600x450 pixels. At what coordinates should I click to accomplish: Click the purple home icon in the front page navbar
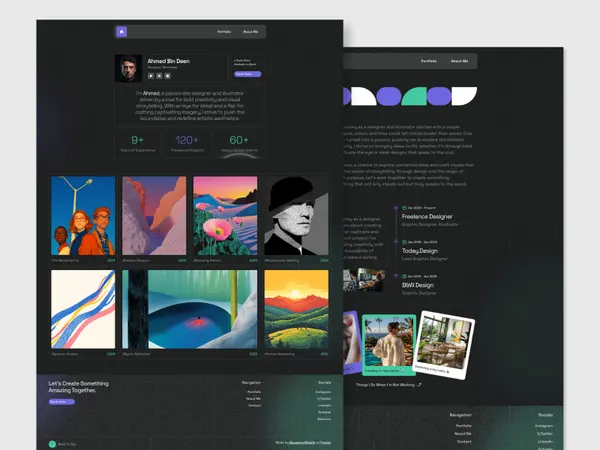pos(121,32)
